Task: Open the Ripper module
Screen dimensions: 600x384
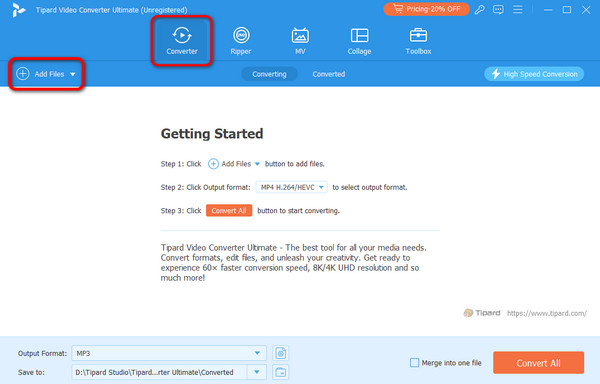Action: tap(241, 41)
